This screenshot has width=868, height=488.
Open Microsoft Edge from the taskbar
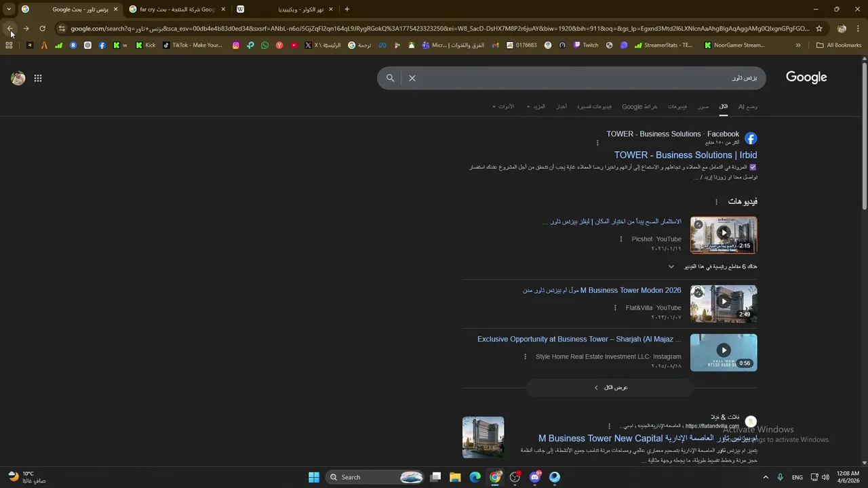point(475,477)
